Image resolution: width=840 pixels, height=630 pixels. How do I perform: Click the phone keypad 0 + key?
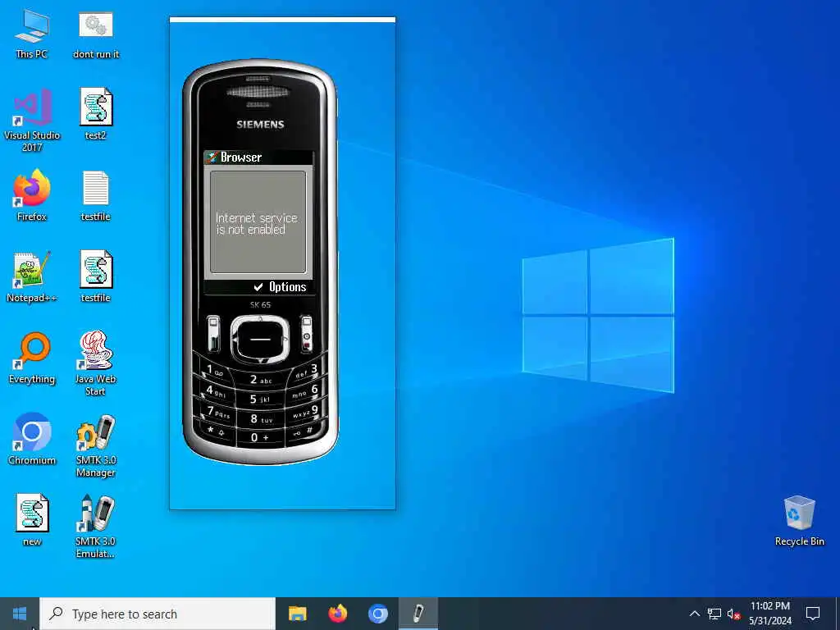(x=260, y=437)
